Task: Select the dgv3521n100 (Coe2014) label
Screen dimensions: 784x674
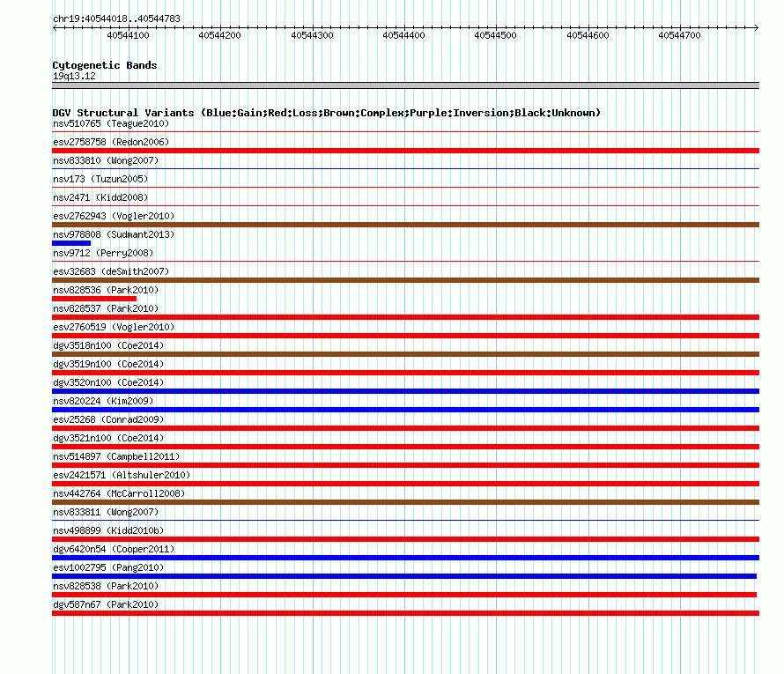Action: [108, 438]
